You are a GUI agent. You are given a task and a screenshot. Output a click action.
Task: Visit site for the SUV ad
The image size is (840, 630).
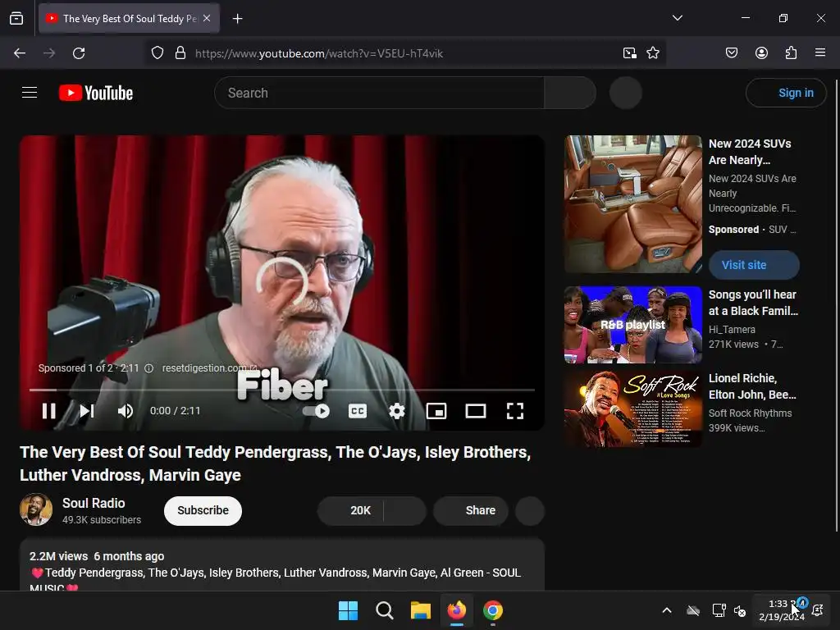click(754, 265)
